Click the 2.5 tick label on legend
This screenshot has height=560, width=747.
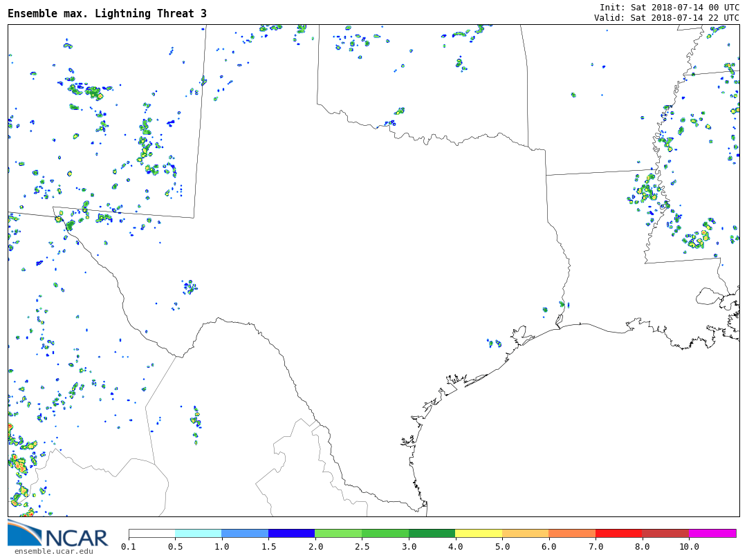click(x=362, y=546)
